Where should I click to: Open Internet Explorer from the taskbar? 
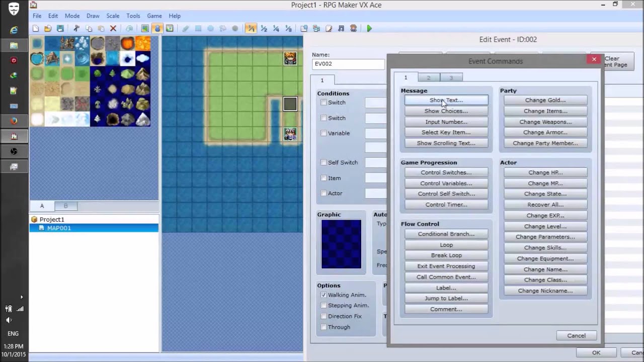coord(14,30)
